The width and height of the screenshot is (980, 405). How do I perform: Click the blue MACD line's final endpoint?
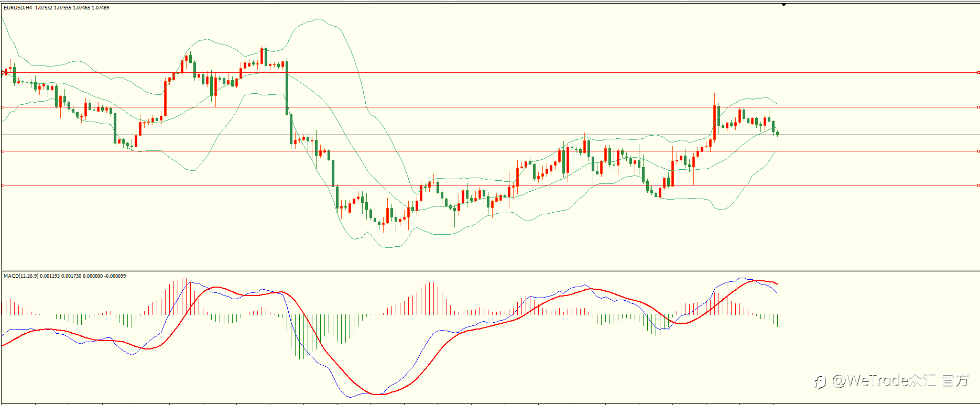pos(777,293)
